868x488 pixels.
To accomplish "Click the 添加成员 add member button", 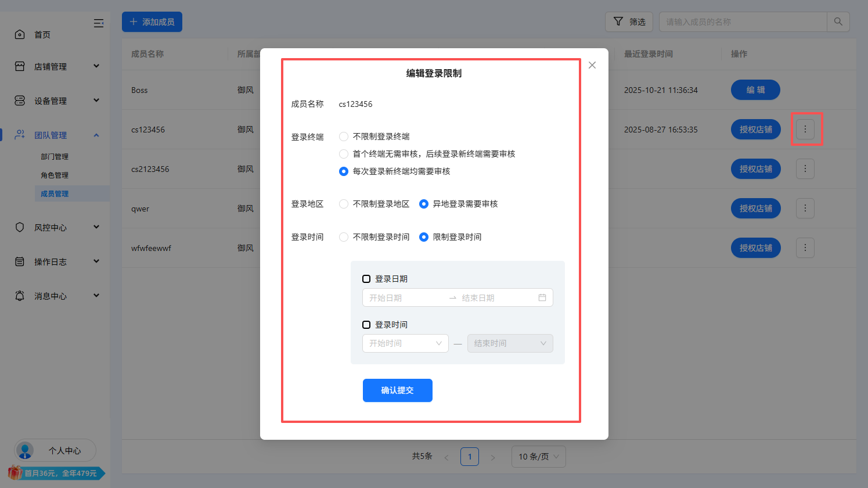I will point(152,21).
